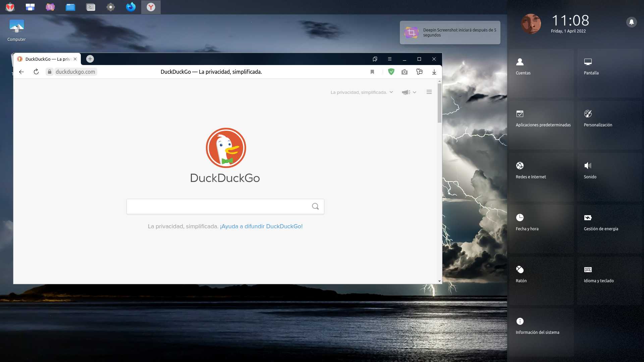Open the downloads arrow icon
Image resolution: width=644 pixels, height=362 pixels.
tap(434, 72)
